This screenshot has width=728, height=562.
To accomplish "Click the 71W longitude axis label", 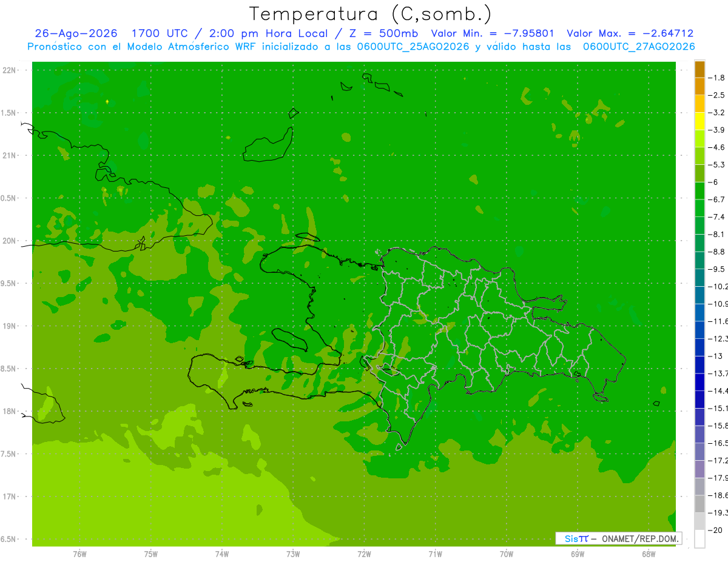I will coord(435,554).
